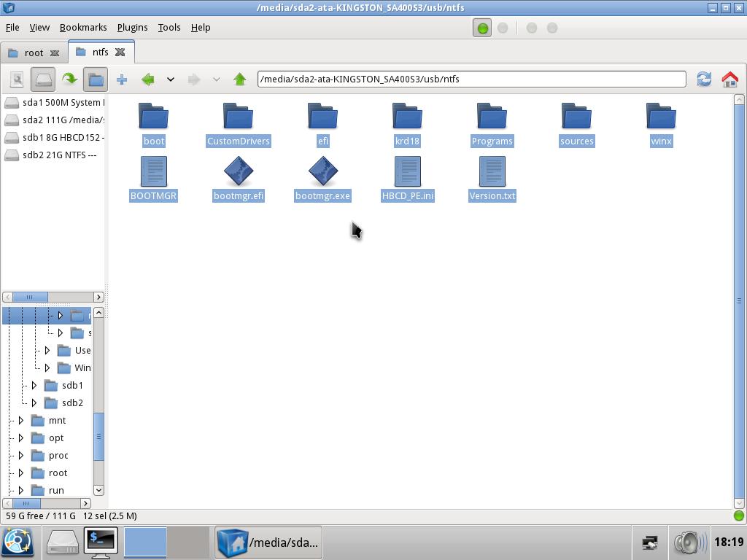The width and height of the screenshot is (747, 560).
Task: Click the volume speaker icon in the tray
Action: [687, 542]
